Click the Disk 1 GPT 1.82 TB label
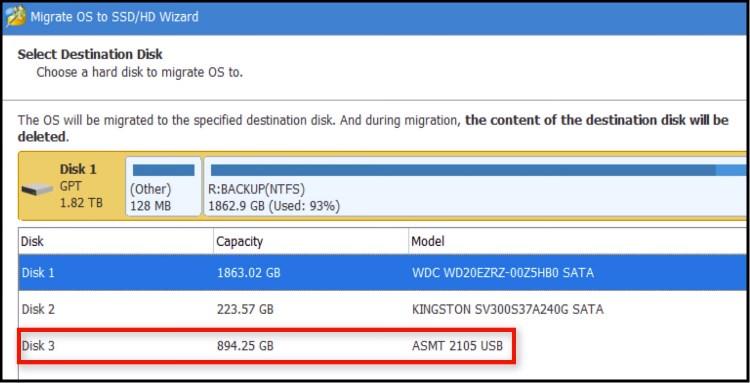The image size is (750, 383). [x=81, y=186]
